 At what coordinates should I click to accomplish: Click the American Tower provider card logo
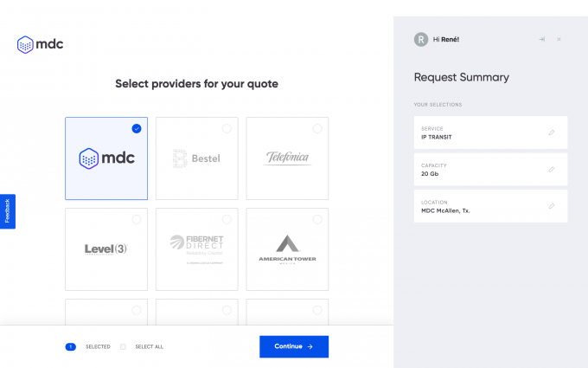click(x=287, y=249)
